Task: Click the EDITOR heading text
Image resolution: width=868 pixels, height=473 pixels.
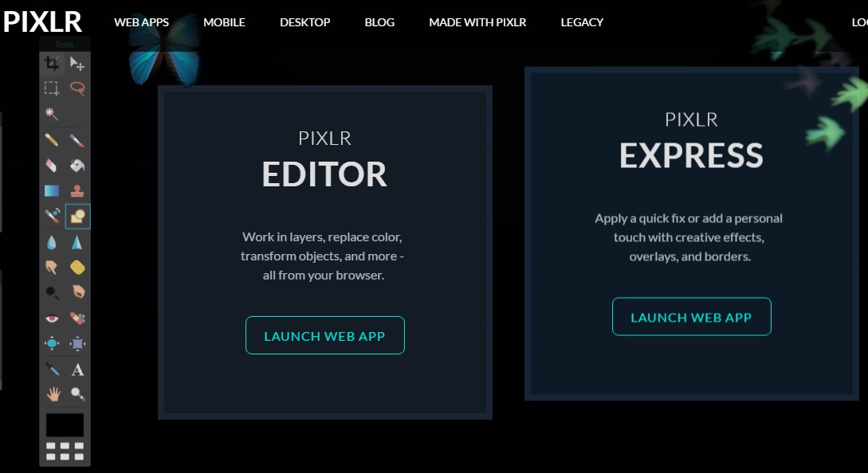Action: pyautogui.click(x=324, y=174)
